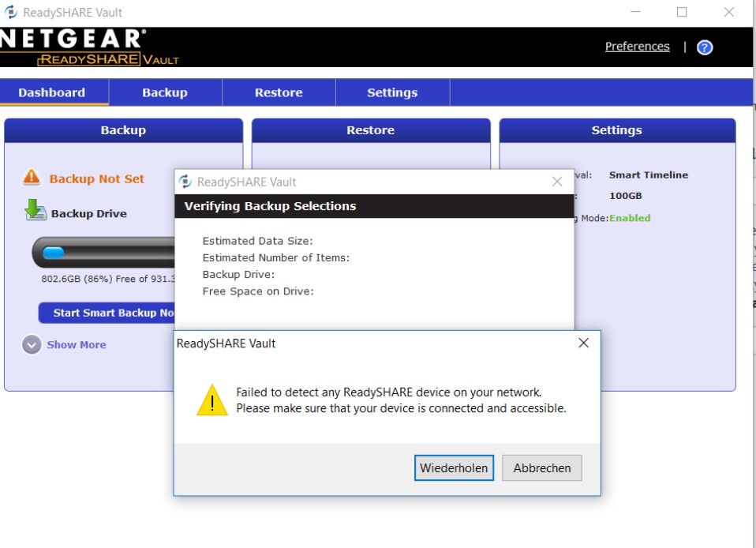This screenshot has width=756, height=548.
Task: Close the main ReadySHARE Vault window
Action: click(x=729, y=12)
